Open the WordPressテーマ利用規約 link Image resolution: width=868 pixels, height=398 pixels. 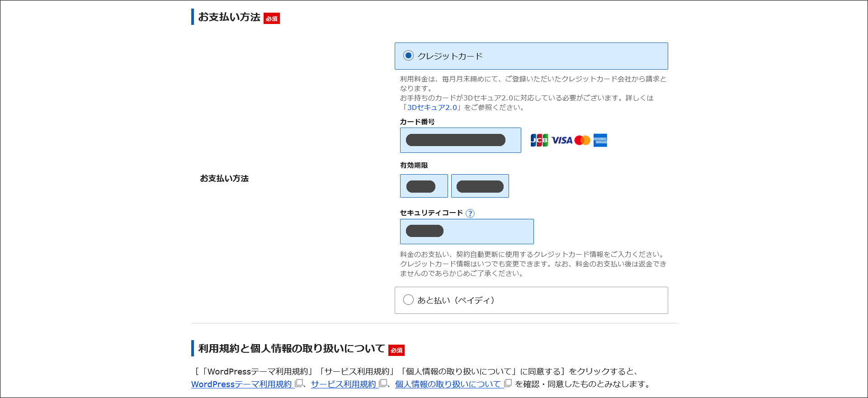pyautogui.click(x=242, y=384)
